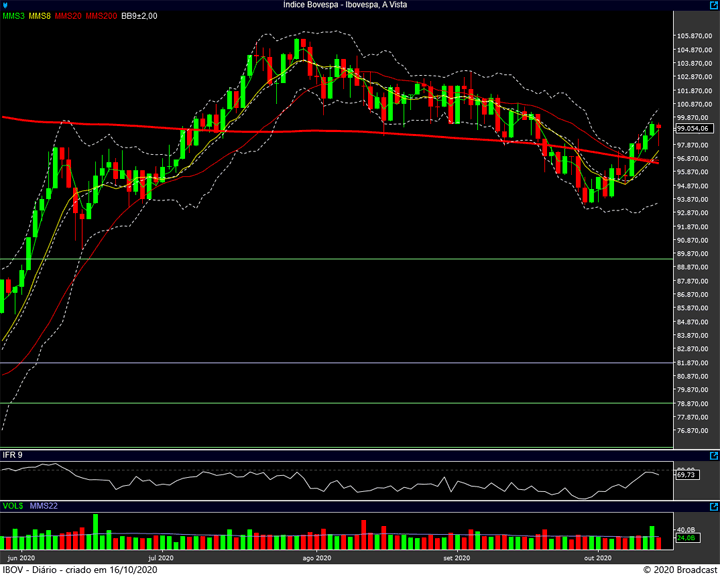Image resolution: width=720 pixels, height=575 pixels.
Task: Select the MMS3 indicator label
Action: [x=13, y=17]
